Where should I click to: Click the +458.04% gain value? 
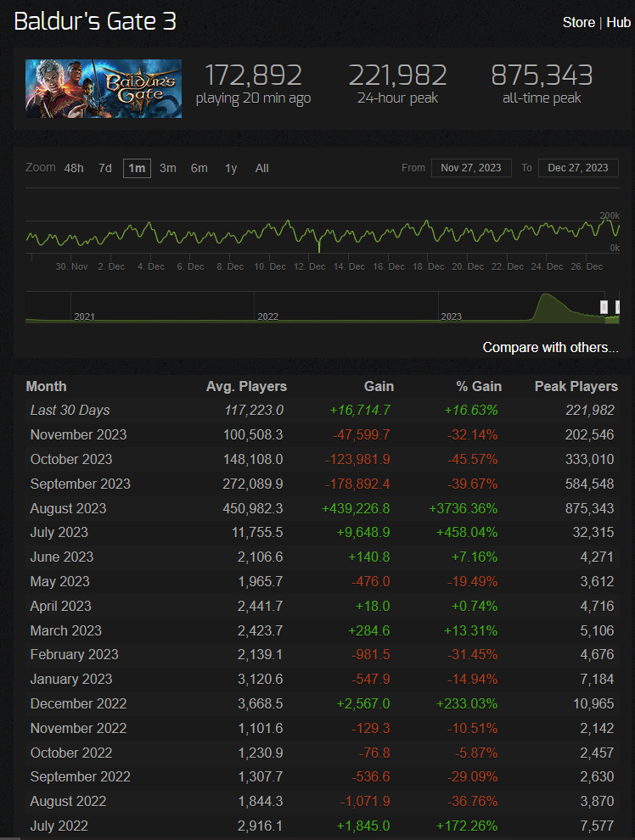click(467, 533)
